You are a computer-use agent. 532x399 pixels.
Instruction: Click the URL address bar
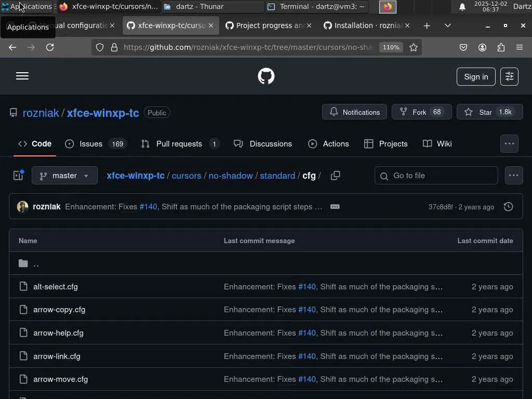pos(248,47)
